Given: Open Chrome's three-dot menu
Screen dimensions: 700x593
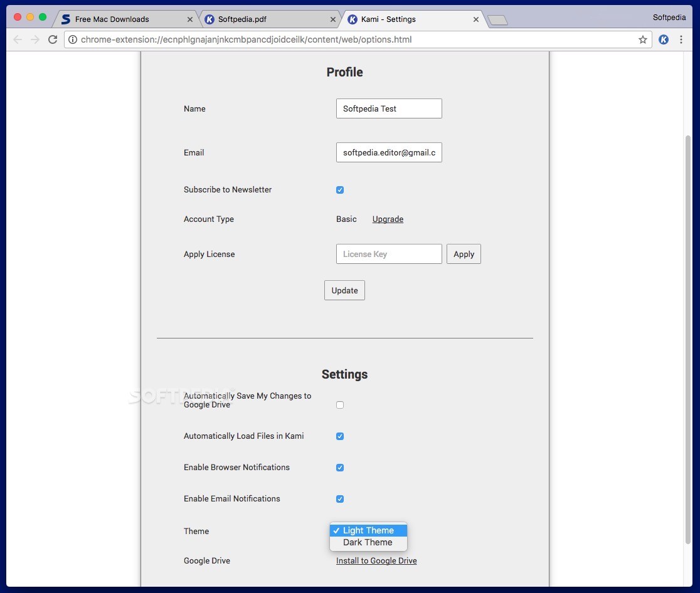Looking at the screenshot, I should click(682, 39).
